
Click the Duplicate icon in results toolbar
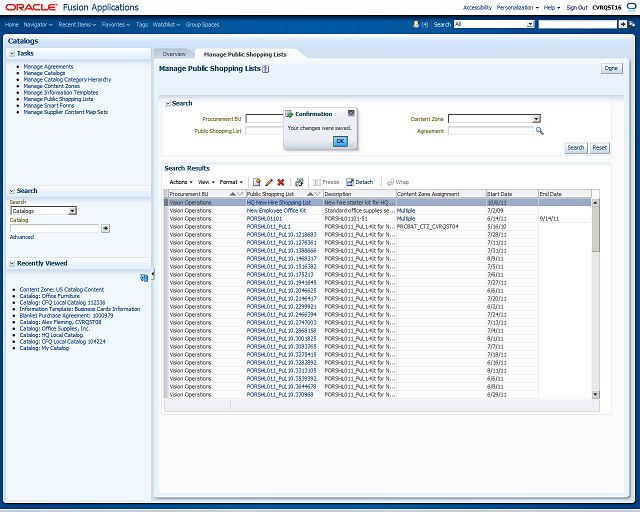pyautogui.click(x=299, y=182)
